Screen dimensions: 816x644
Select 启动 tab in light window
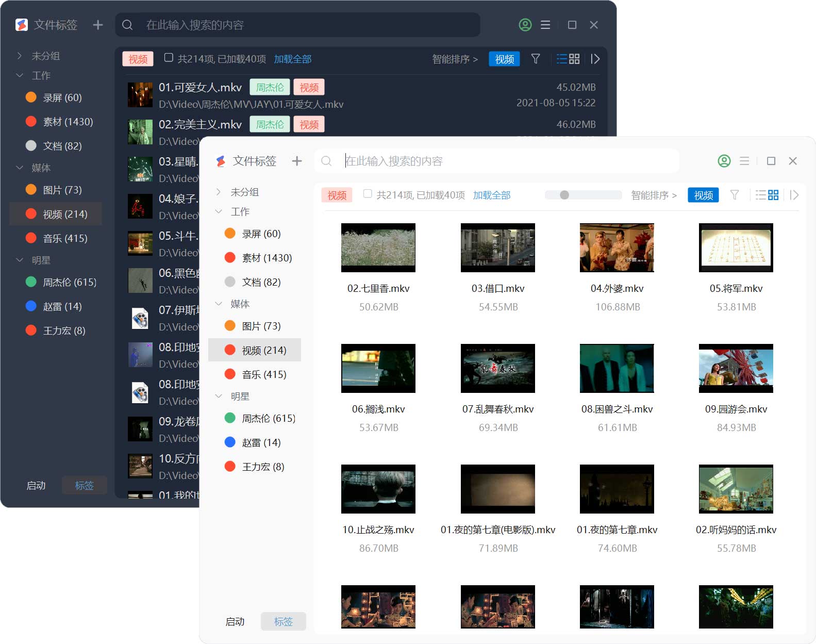coord(235,621)
